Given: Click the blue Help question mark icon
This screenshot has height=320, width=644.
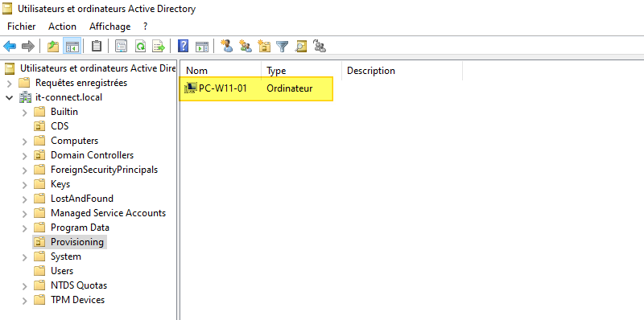Looking at the screenshot, I should tap(183, 46).
